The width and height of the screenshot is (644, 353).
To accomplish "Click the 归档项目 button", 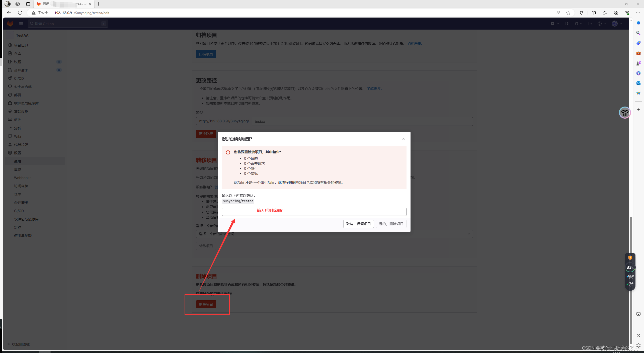I will (x=206, y=54).
